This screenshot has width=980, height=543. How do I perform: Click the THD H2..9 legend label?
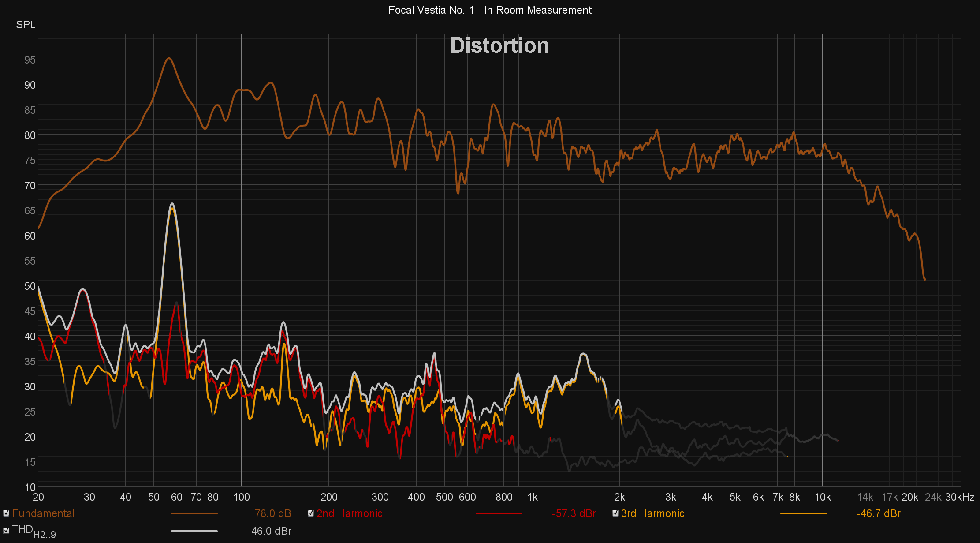(x=34, y=532)
